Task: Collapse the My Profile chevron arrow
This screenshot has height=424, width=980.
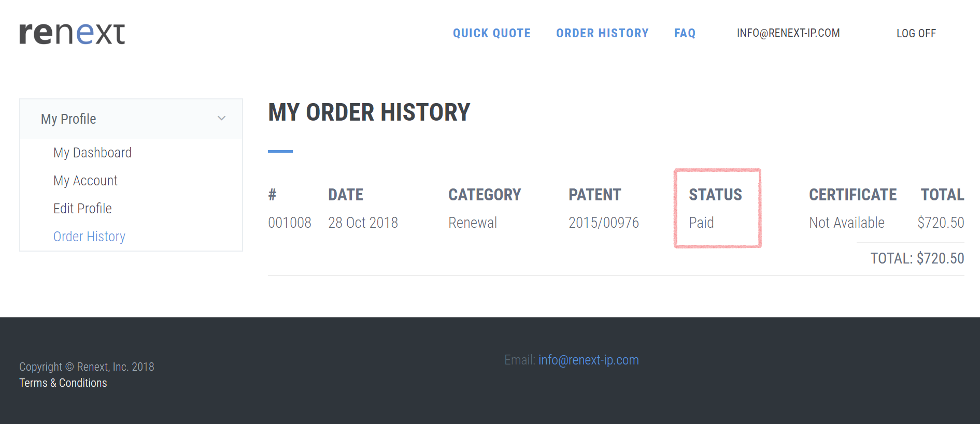Action: coord(221,119)
